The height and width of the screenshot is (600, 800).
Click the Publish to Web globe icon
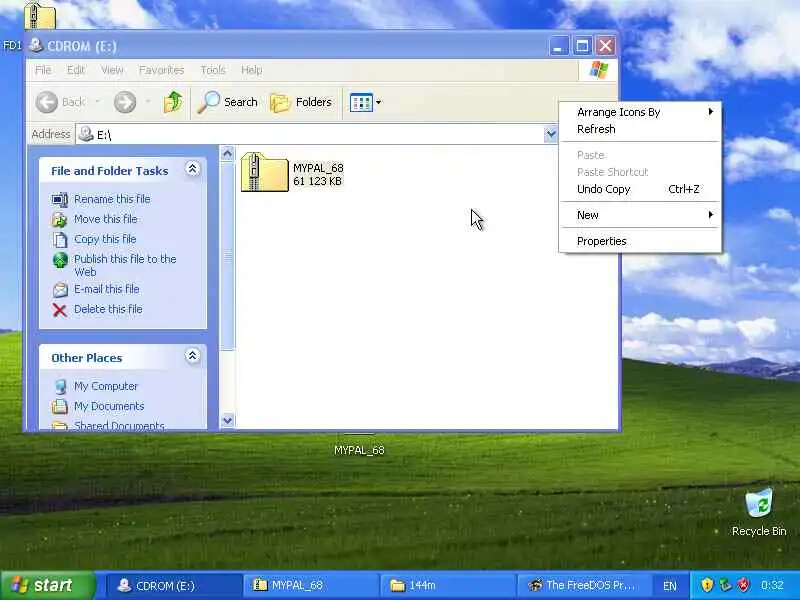coord(60,260)
